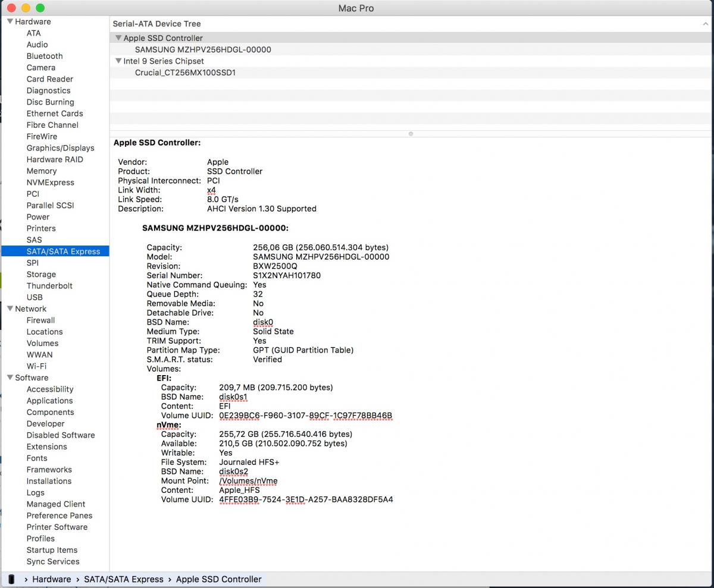Viewport: 714px width, 588px height.
Task: Open Developer section
Action: click(46, 424)
